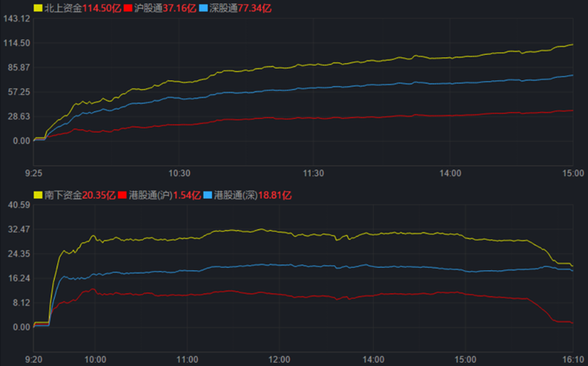The image size is (588, 366).
Task: Click the 10:30 time label on top chart
Action: click(x=179, y=174)
